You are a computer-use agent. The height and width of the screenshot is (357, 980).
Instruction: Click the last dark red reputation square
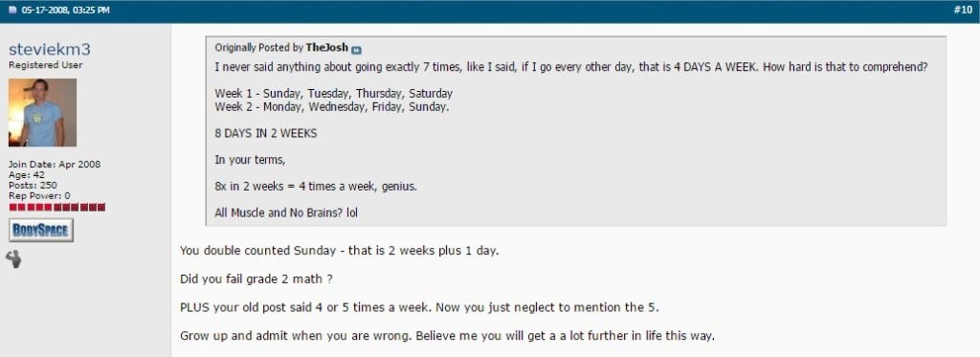(101, 207)
